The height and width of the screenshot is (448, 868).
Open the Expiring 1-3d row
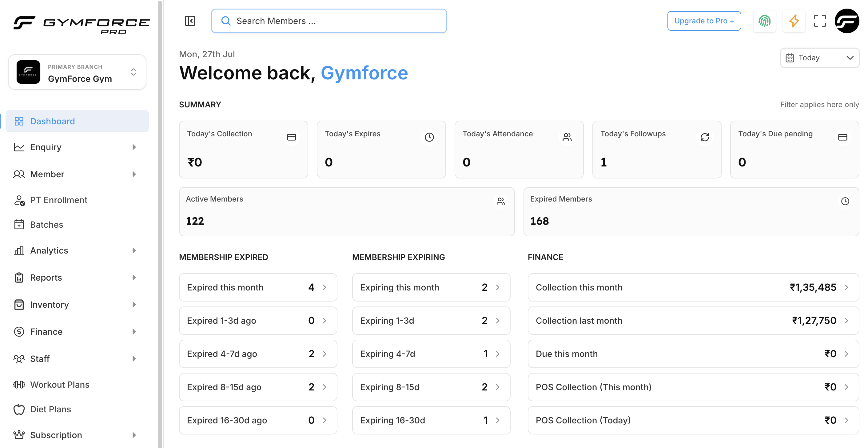click(431, 321)
